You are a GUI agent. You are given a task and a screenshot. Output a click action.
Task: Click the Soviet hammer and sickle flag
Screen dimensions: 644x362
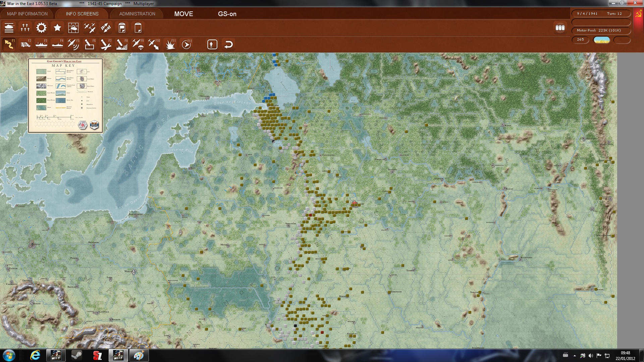point(638,14)
